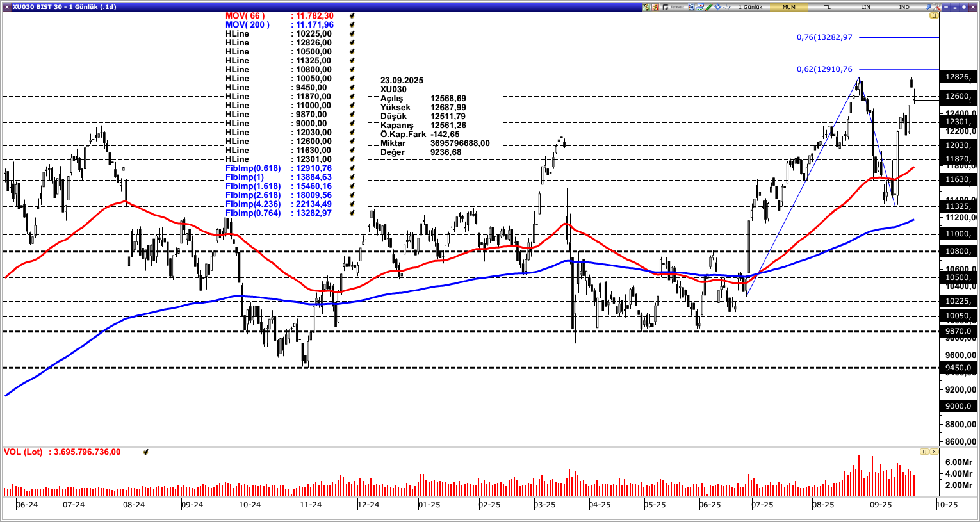The width and height of the screenshot is (980, 522).
Task: Click the 10500 price axis label
Action: point(958,277)
